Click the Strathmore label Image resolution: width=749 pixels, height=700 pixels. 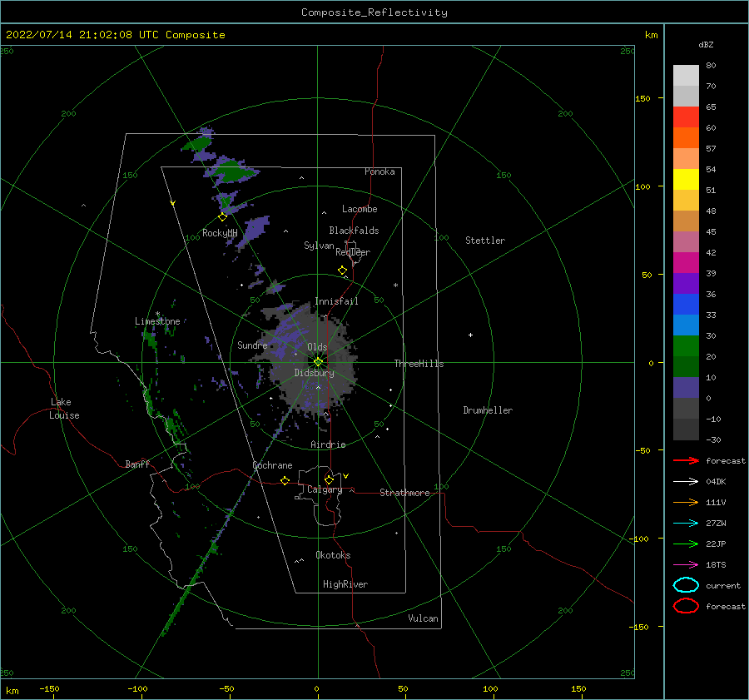click(x=404, y=493)
